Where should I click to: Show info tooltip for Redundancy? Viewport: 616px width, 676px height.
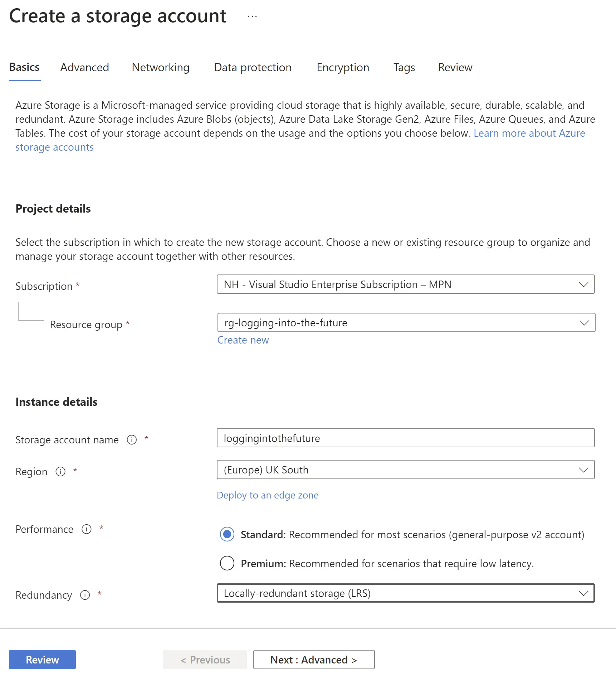tap(85, 595)
